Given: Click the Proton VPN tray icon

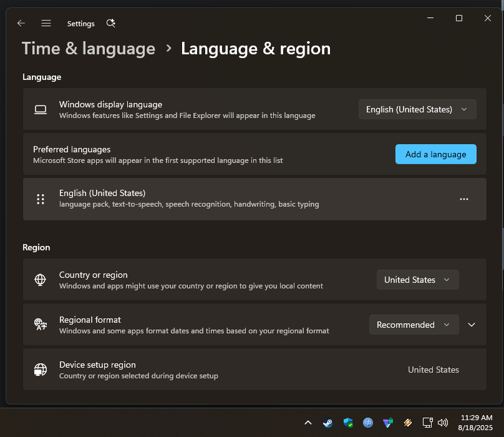Looking at the screenshot, I should point(388,423).
